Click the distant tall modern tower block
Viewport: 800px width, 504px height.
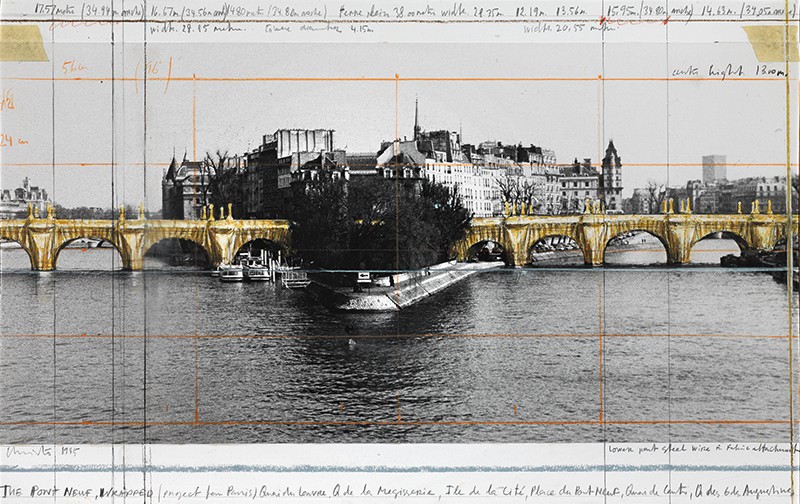click(714, 168)
